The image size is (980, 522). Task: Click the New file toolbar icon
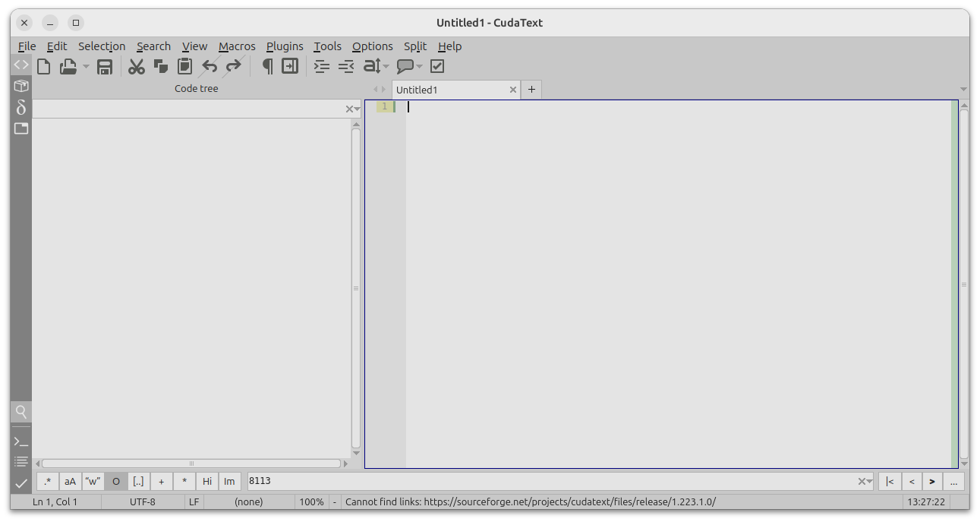44,67
